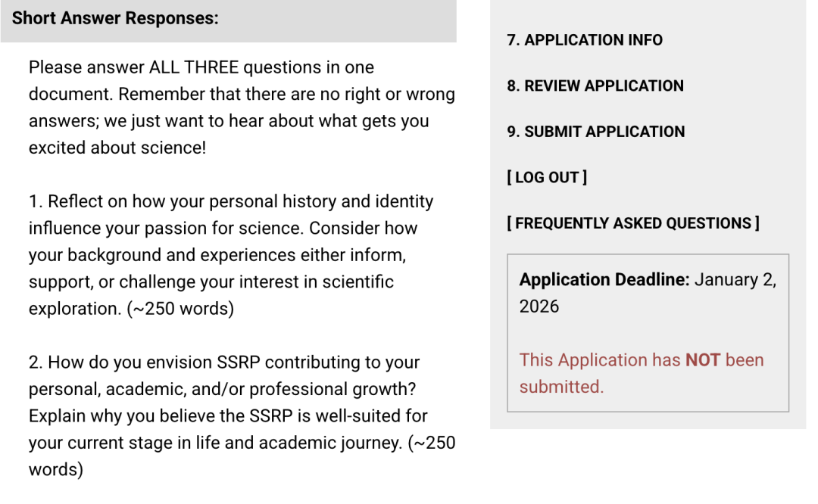Click the Log Out link
The height and width of the screenshot is (504, 818).
[546, 177]
